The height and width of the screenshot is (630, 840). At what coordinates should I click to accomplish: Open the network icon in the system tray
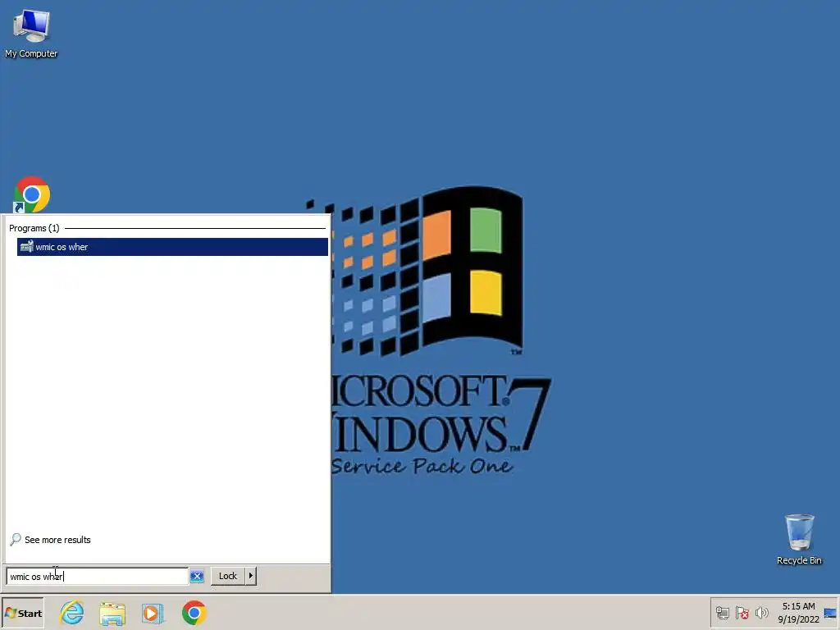pyautogui.click(x=722, y=613)
